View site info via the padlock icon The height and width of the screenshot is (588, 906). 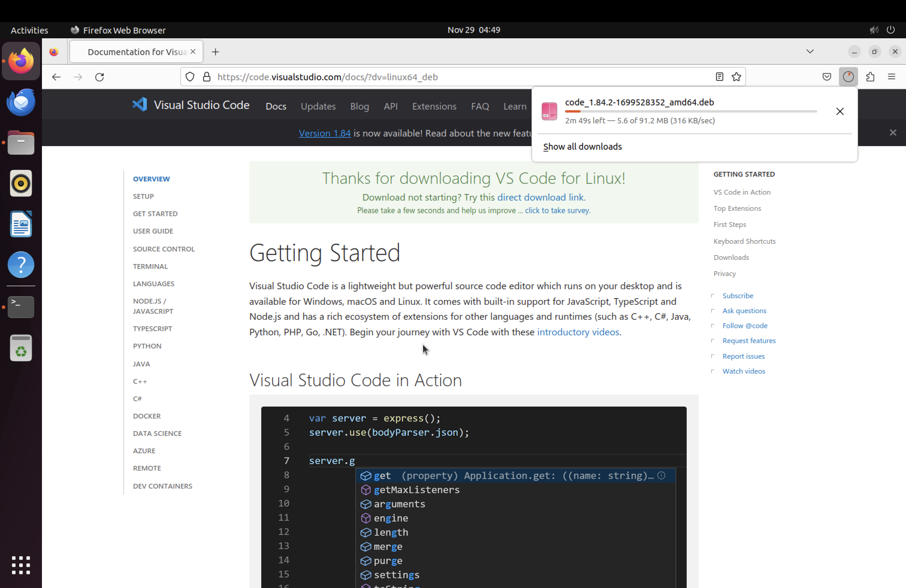[207, 77]
